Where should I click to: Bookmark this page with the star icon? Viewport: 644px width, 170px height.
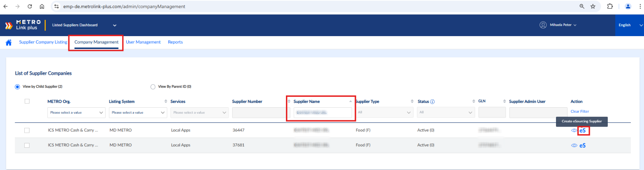pyautogui.click(x=593, y=6)
